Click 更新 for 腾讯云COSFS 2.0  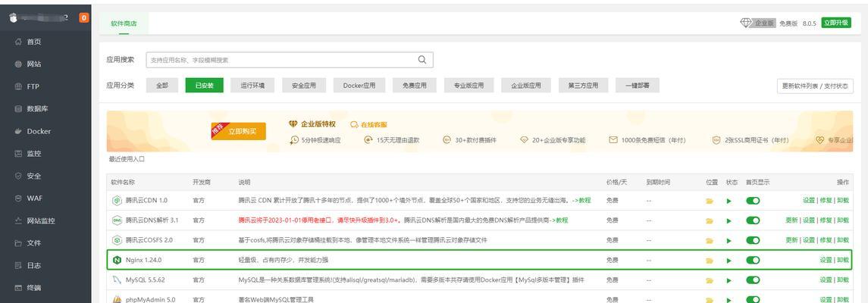(791, 241)
